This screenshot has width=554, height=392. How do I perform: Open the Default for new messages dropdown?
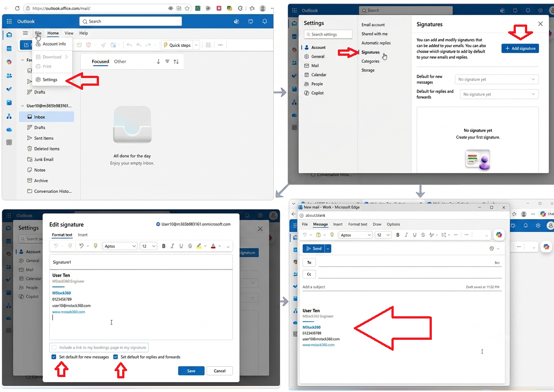(x=497, y=79)
